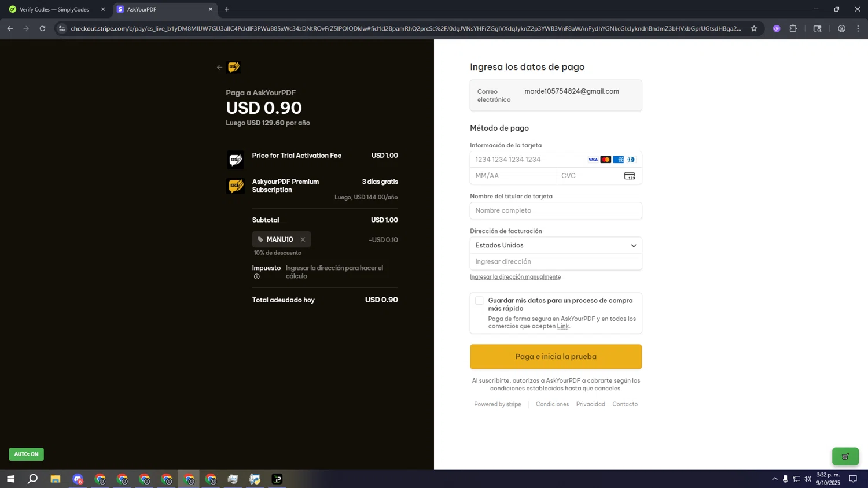Click the microphone icon in system tray
Viewport: 868px width, 488px height.
pos(785,479)
